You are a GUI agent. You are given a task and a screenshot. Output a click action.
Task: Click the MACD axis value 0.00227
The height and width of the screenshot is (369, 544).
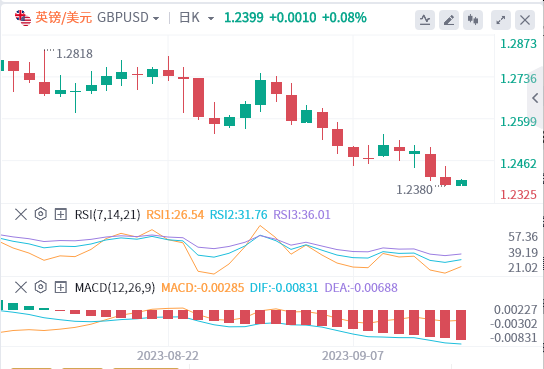coord(516,310)
